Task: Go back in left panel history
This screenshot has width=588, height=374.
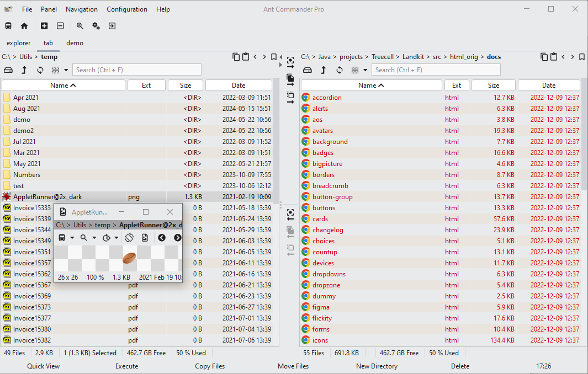Action: click(256, 57)
